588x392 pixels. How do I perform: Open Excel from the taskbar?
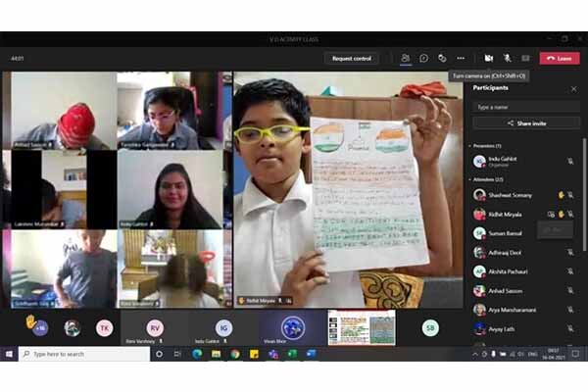(292, 354)
